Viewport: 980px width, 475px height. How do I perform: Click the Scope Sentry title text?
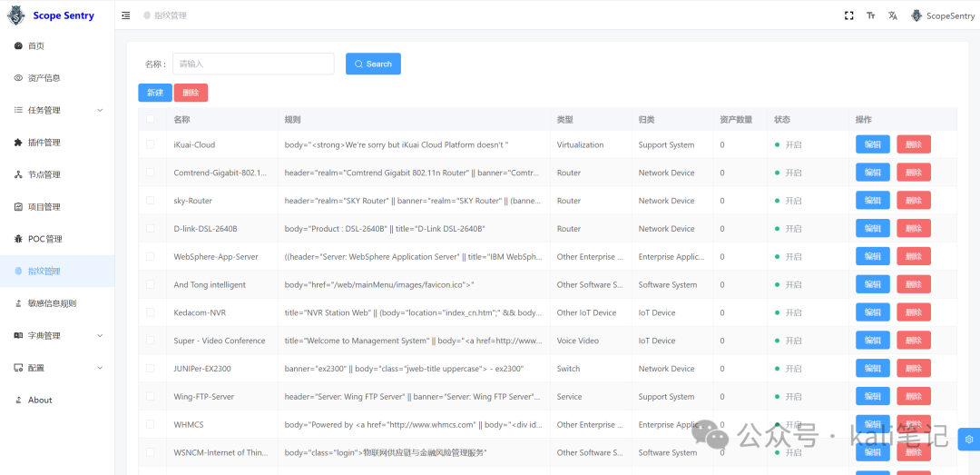(x=64, y=15)
